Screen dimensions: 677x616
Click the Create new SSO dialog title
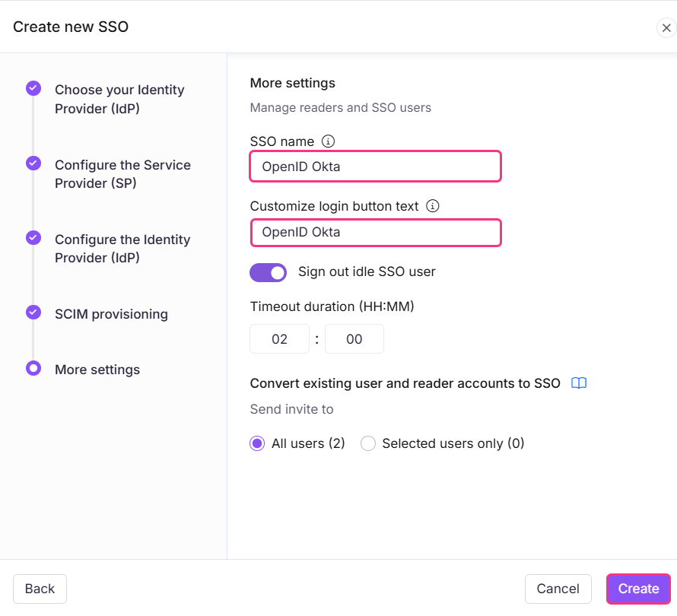point(71,27)
